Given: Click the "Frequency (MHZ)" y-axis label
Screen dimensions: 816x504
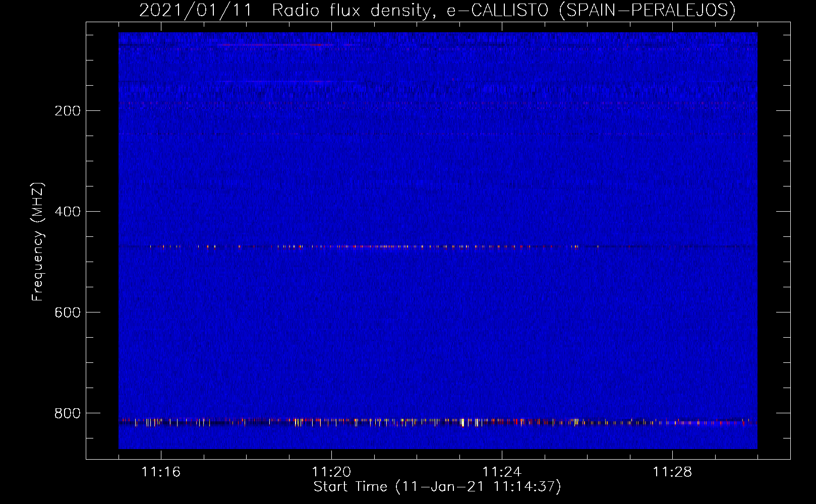Looking at the screenshot, I should [x=38, y=241].
